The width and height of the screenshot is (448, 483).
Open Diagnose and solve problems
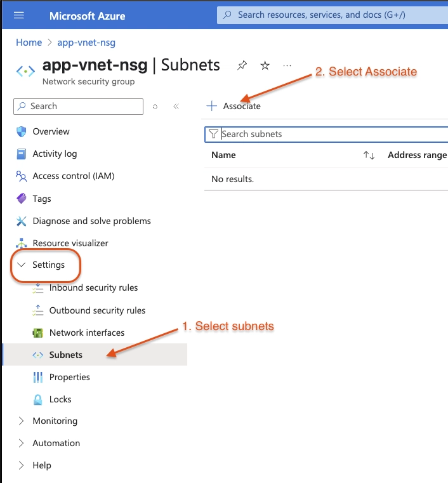[x=92, y=221]
